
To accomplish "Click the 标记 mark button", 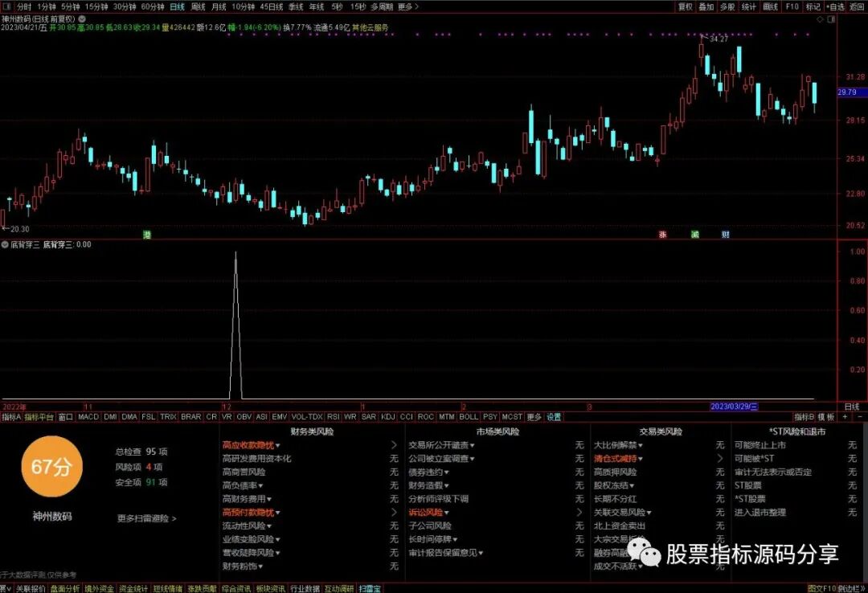I will pyautogui.click(x=813, y=6).
